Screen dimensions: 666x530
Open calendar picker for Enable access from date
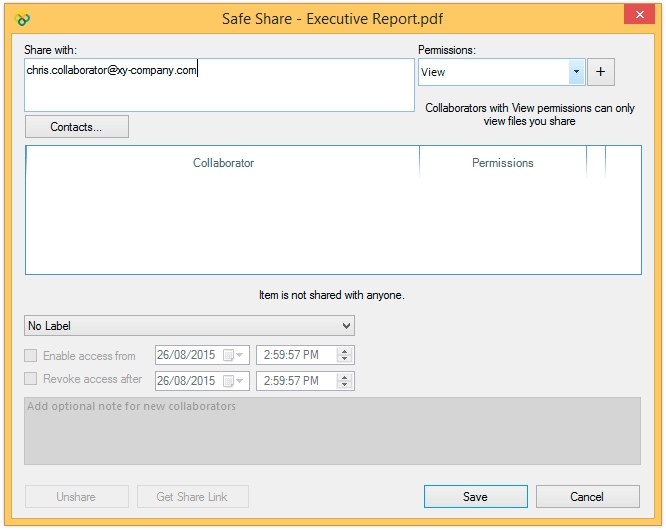(x=234, y=355)
